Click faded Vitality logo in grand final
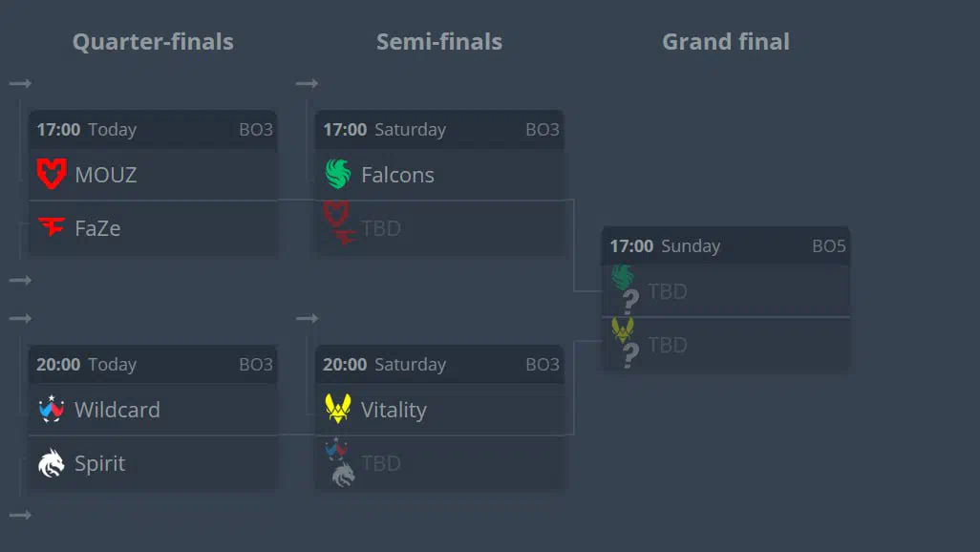980x552 pixels. 623,330
